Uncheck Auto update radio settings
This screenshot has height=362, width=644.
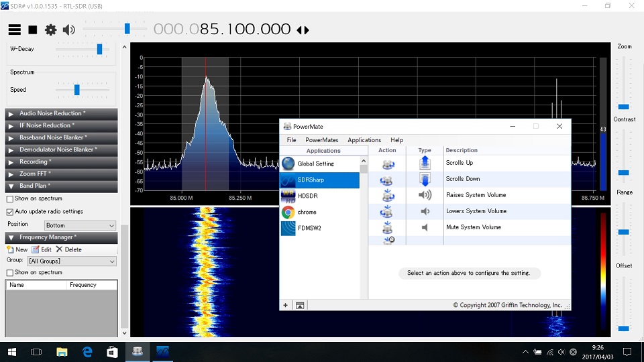[x=10, y=212]
